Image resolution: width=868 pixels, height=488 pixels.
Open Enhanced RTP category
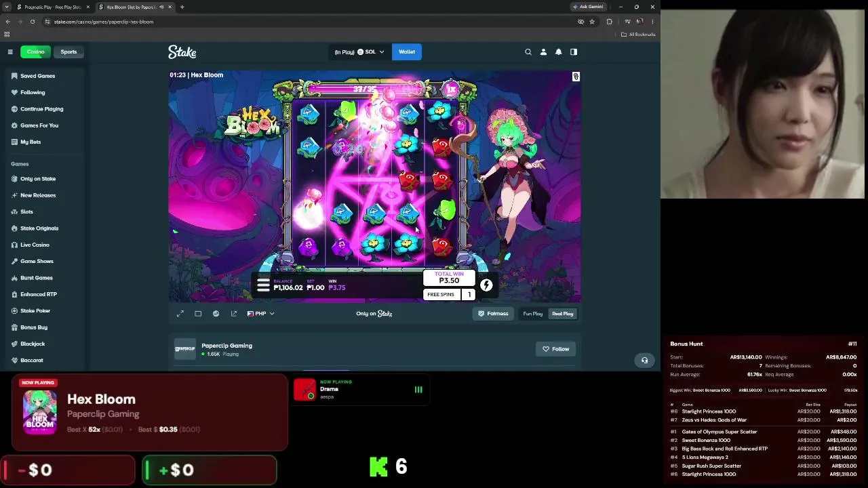click(x=39, y=294)
